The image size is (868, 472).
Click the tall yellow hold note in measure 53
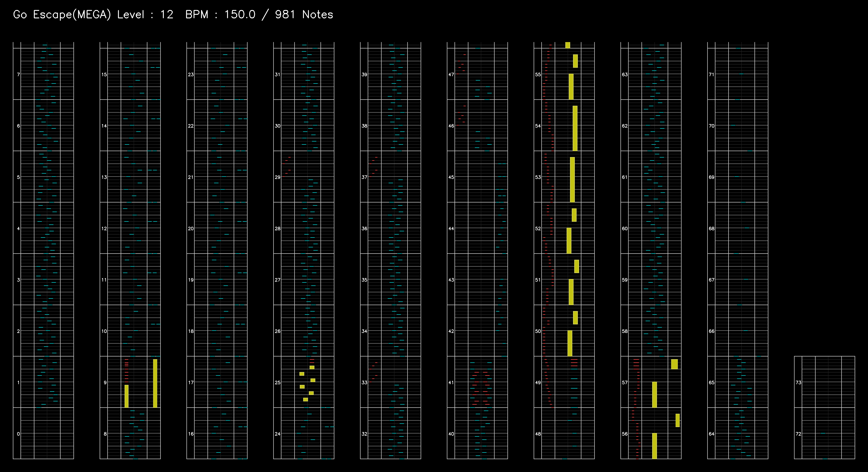(572, 179)
